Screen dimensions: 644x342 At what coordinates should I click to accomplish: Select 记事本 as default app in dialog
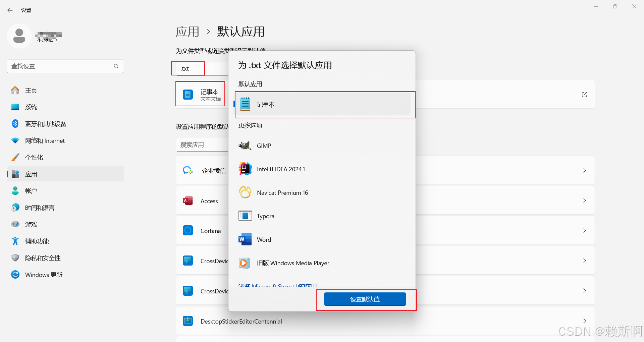click(x=322, y=104)
